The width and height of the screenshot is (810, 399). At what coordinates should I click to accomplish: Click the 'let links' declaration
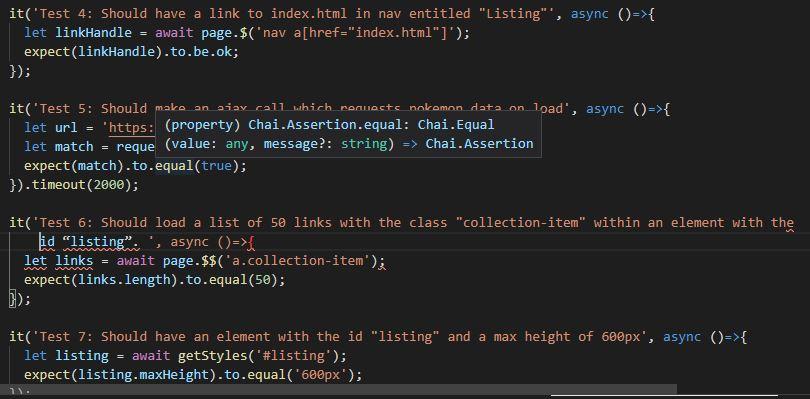(58, 261)
